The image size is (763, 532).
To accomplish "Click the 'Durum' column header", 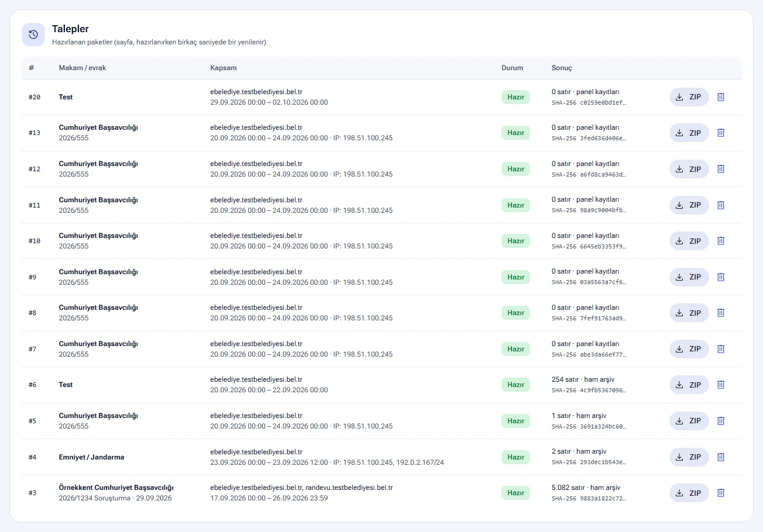I will [513, 68].
